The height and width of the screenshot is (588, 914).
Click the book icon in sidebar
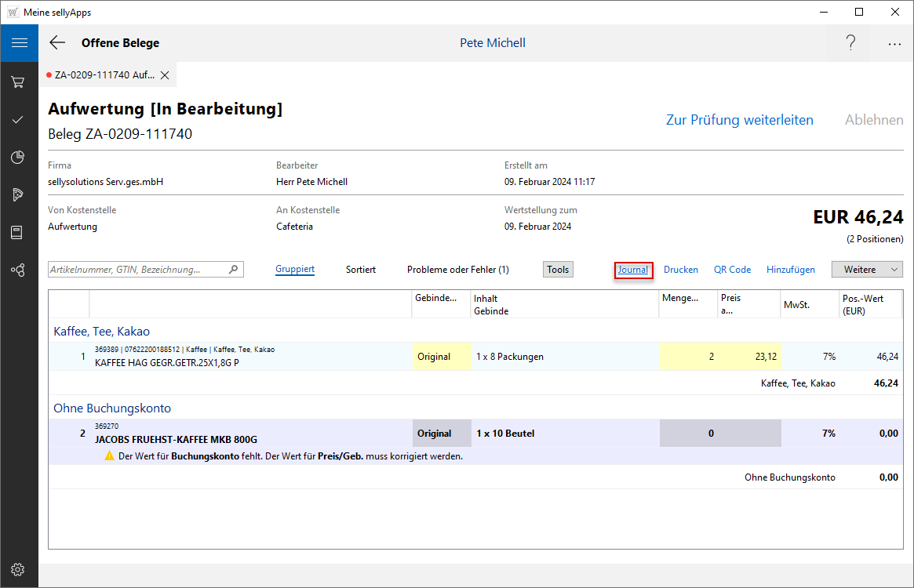[18, 232]
